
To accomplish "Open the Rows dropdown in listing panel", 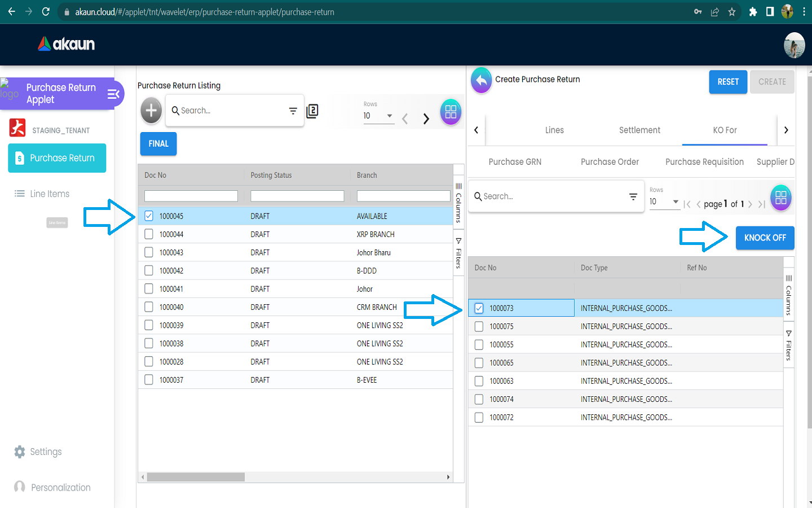I will [378, 116].
